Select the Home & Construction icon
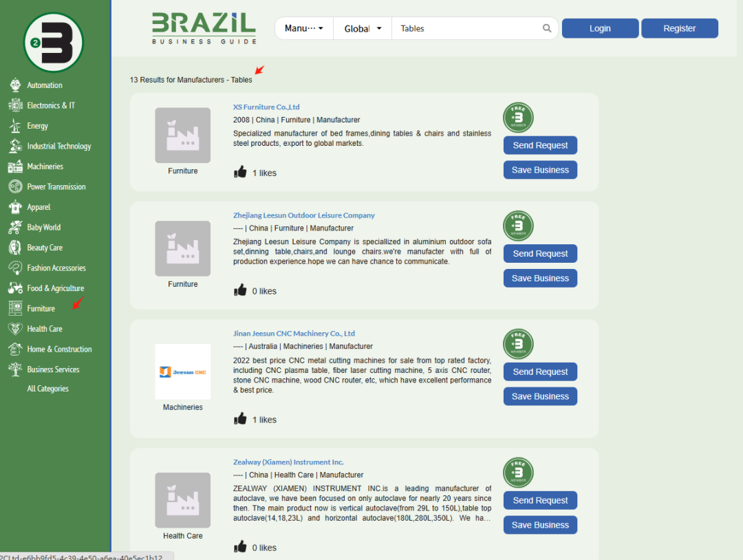The width and height of the screenshot is (743, 560). point(15,349)
